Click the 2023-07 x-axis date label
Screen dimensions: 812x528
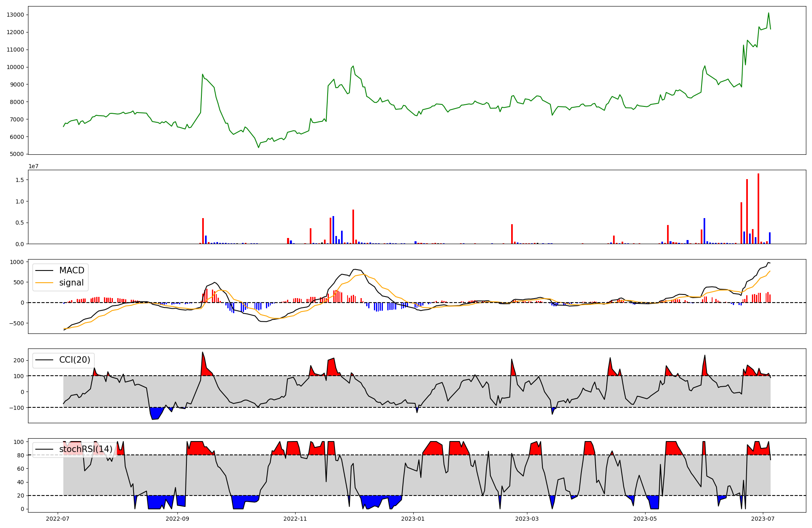point(763,519)
